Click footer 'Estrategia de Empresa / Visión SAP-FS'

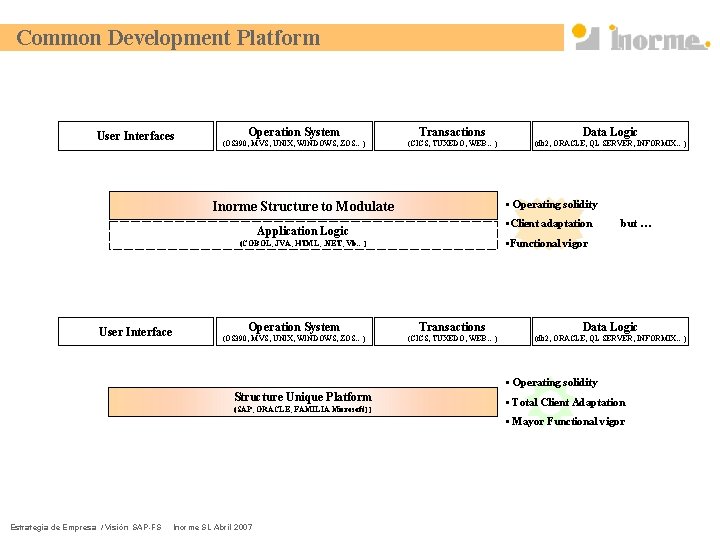(86, 527)
